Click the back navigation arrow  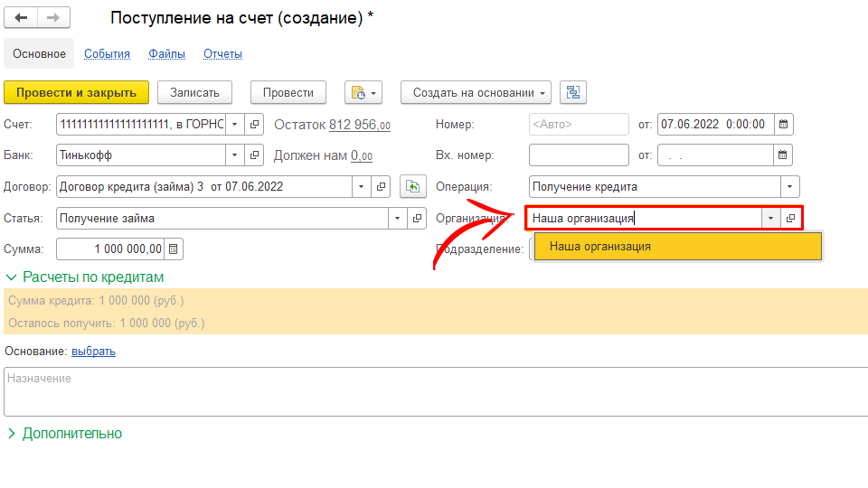[x=22, y=18]
